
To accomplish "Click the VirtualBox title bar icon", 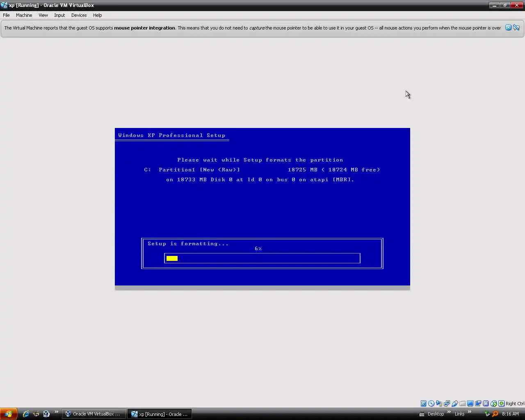I will click(4, 5).
